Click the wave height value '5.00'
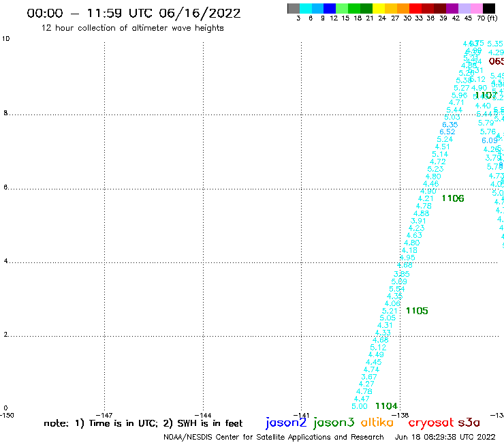This screenshot has height=443, width=504. 360,406
